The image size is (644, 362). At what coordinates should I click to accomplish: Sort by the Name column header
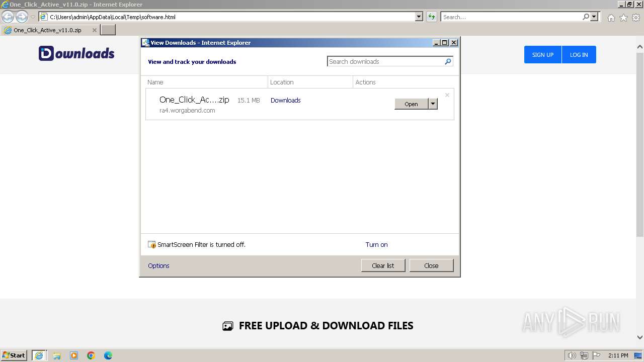click(x=206, y=82)
